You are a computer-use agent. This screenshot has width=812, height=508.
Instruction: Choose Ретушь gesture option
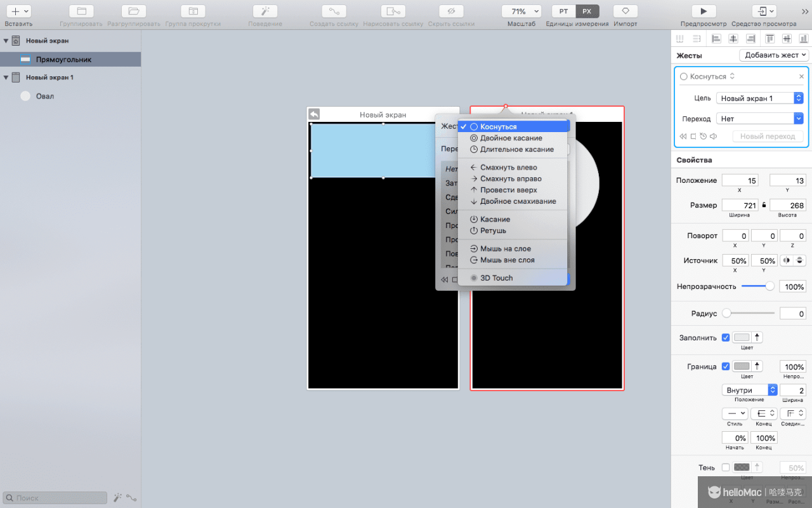point(513,231)
